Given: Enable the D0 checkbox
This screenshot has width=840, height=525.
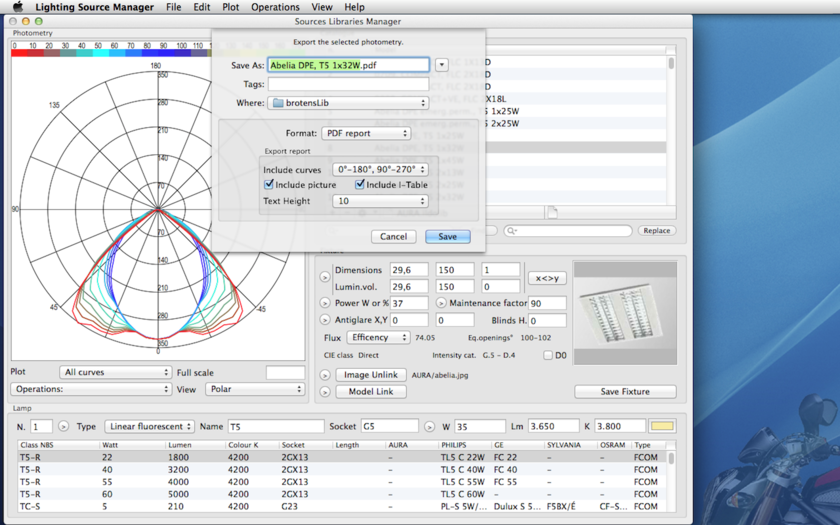Looking at the screenshot, I should point(548,355).
